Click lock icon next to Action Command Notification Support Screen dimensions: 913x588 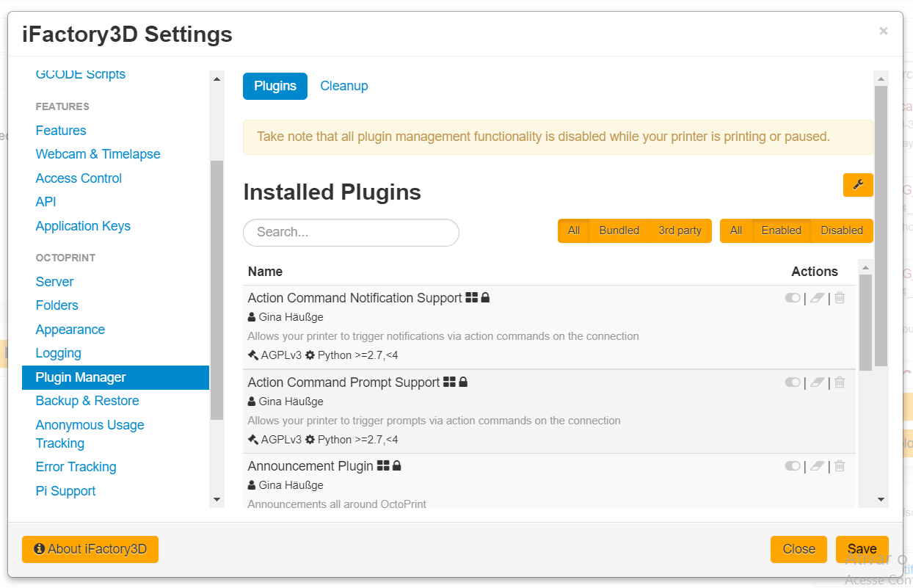tap(485, 298)
